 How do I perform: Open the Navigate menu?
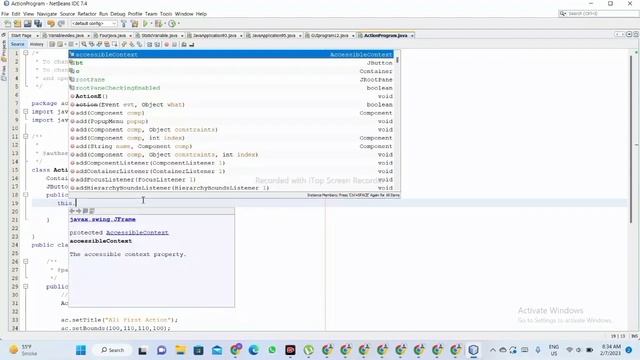pyautogui.click(x=47, y=14)
